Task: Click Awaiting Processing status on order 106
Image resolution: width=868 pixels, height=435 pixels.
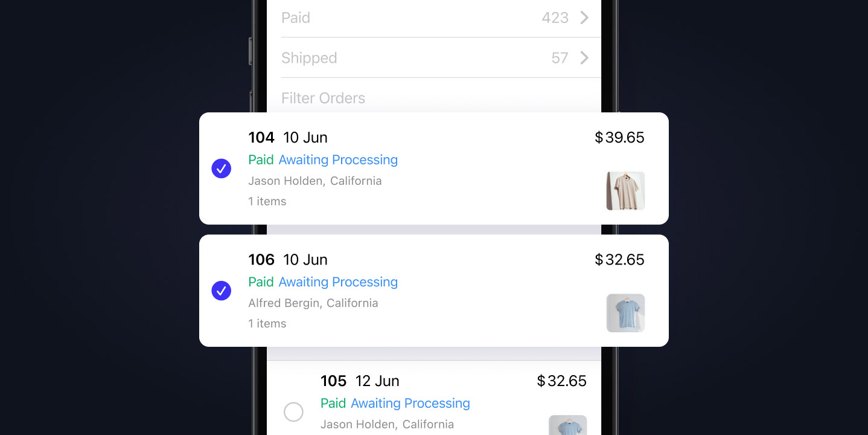Action: click(338, 282)
